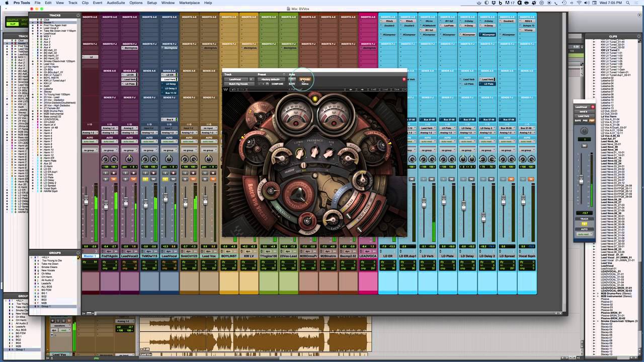
Task: Click the Lead Verb send on LeadVocal
Action: point(170,79)
